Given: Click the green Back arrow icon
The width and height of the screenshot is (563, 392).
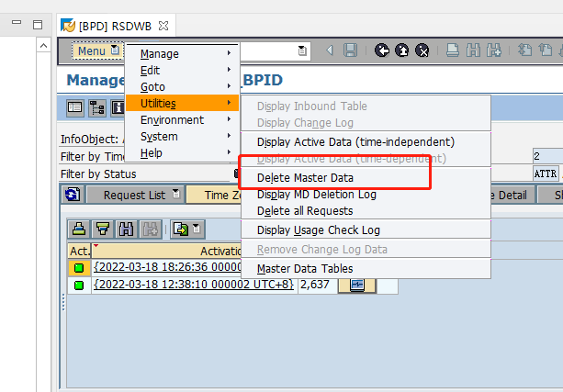Looking at the screenshot, I should tap(382, 50).
